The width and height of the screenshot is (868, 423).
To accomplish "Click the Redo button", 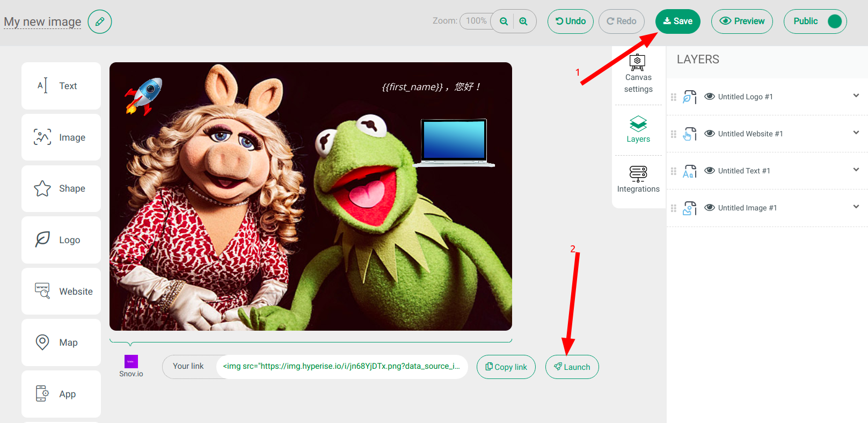I will click(x=622, y=21).
